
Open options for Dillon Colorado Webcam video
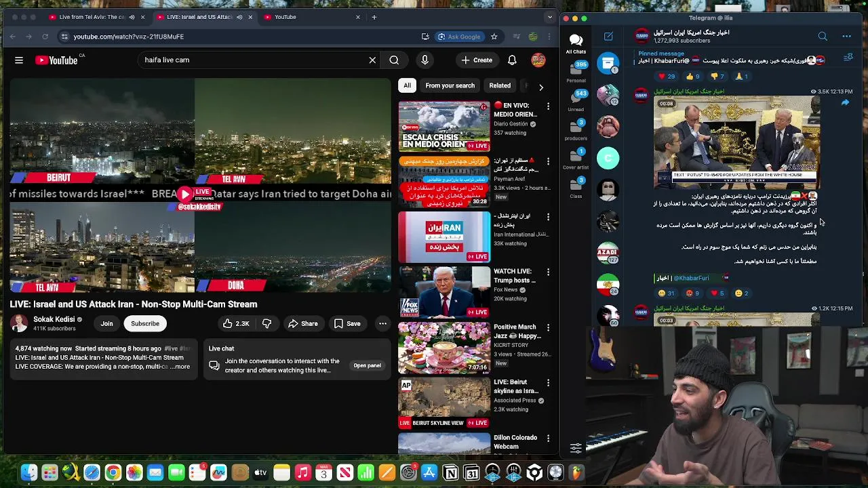(x=548, y=439)
